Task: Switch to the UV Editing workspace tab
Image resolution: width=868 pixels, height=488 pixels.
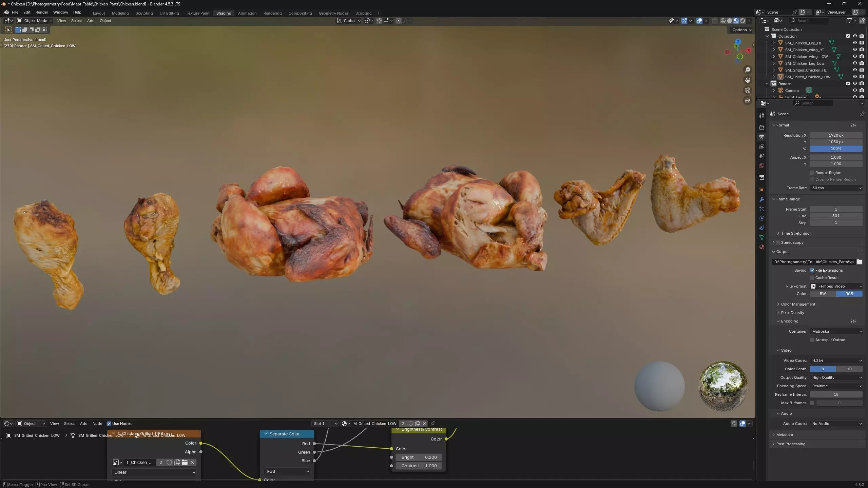Action: coord(169,13)
